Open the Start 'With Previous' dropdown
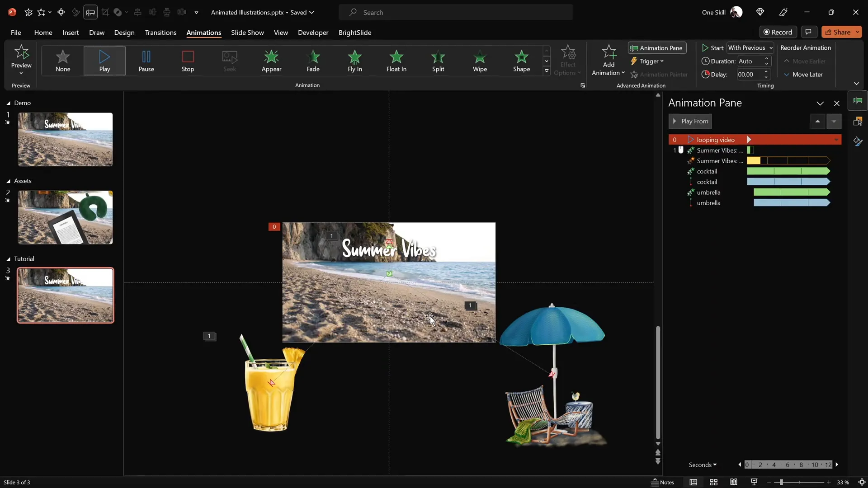Screen dimensions: 868x488 tap(750, 47)
